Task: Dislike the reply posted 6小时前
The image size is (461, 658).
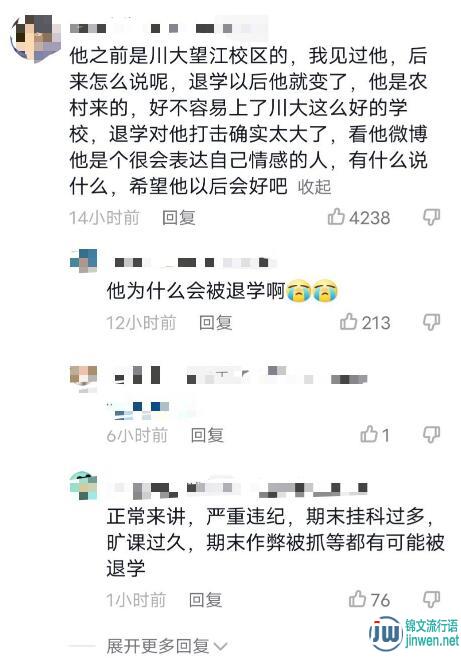Action: point(431,435)
